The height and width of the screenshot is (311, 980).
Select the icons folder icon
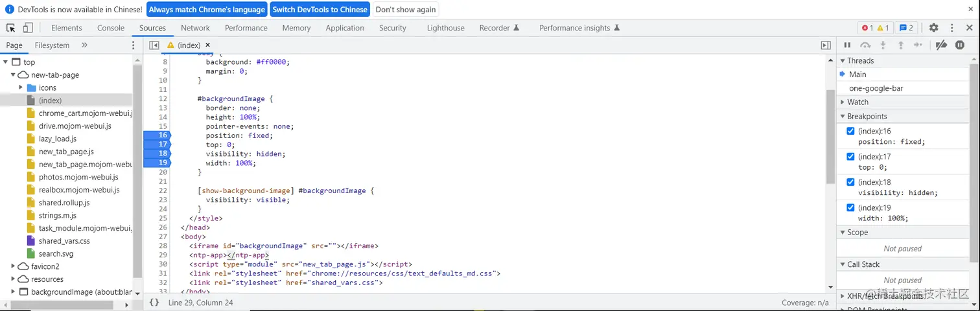pos(31,87)
